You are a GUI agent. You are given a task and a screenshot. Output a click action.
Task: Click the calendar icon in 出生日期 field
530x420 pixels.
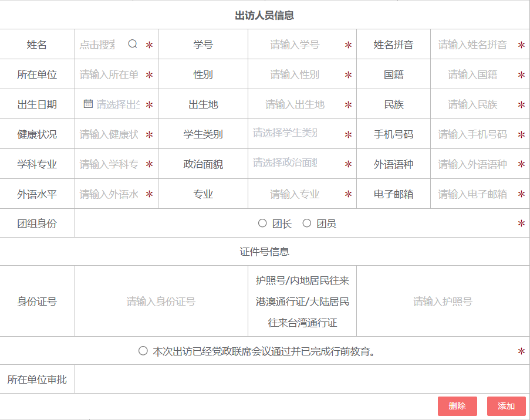pyautogui.click(x=88, y=104)
